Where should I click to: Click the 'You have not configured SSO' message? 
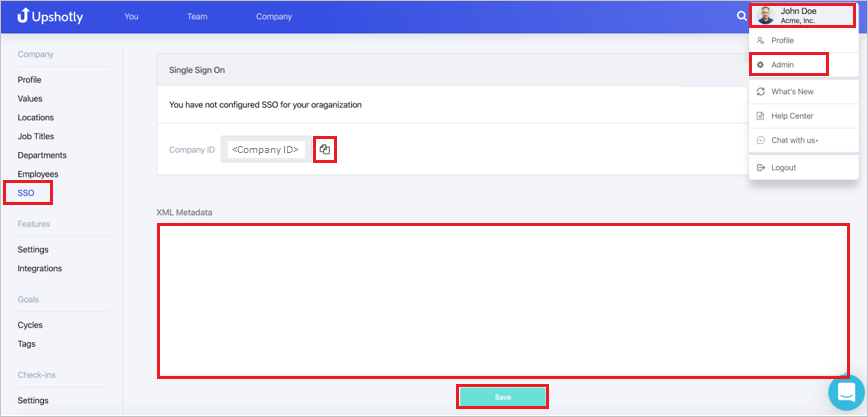pyautogui.click(x=265, y=105)
